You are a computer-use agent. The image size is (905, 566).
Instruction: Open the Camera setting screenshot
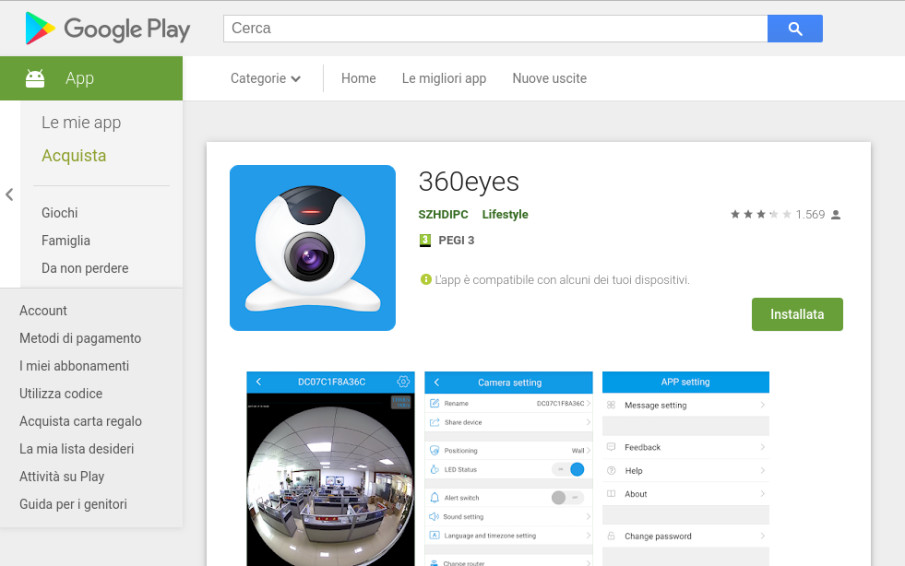click(x=508, y=468)
